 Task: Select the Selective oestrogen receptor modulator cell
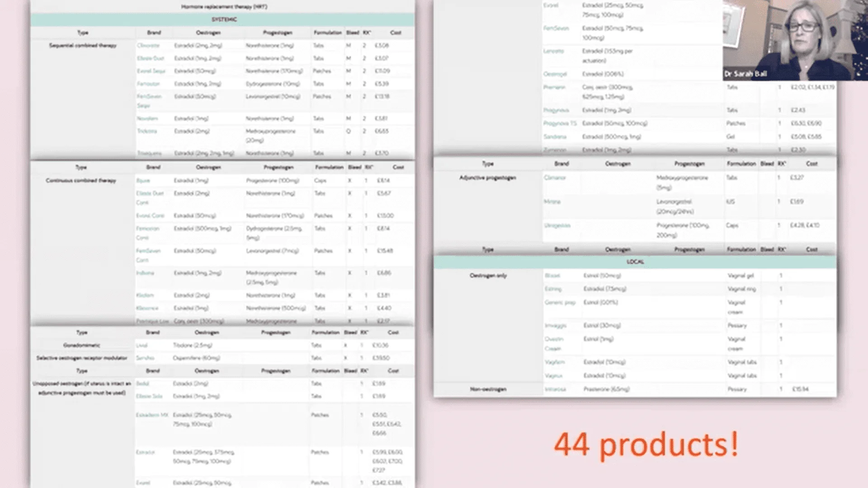82,358
